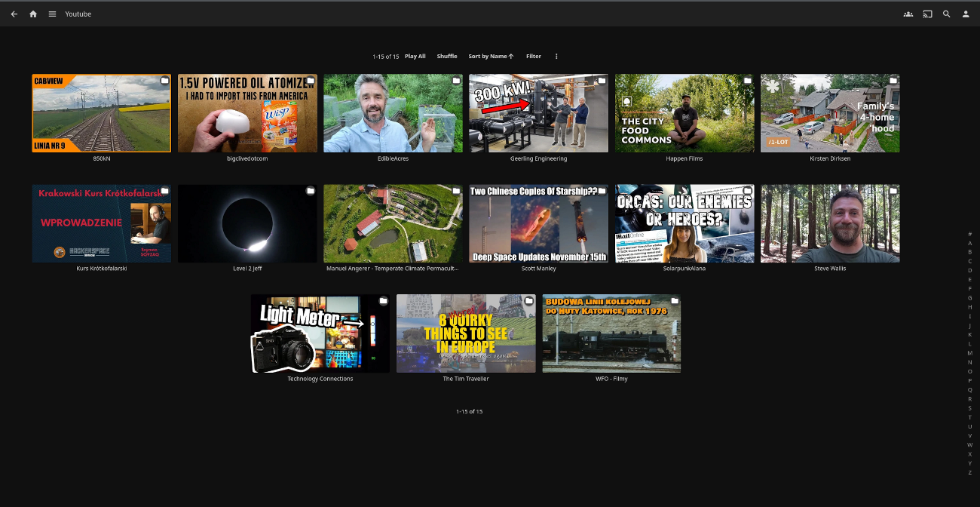Click the folder icon on Happen Films card
980x507 pixels.
pyautogui.click(x=748, y=81)
